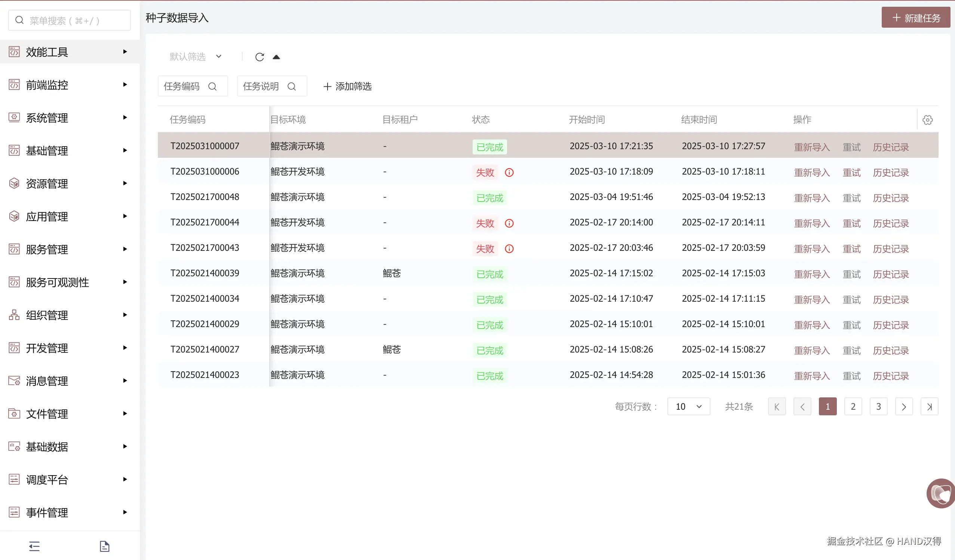Click error info icon for task T2025031000006
955x560 pixels.
tap(509, 172)
